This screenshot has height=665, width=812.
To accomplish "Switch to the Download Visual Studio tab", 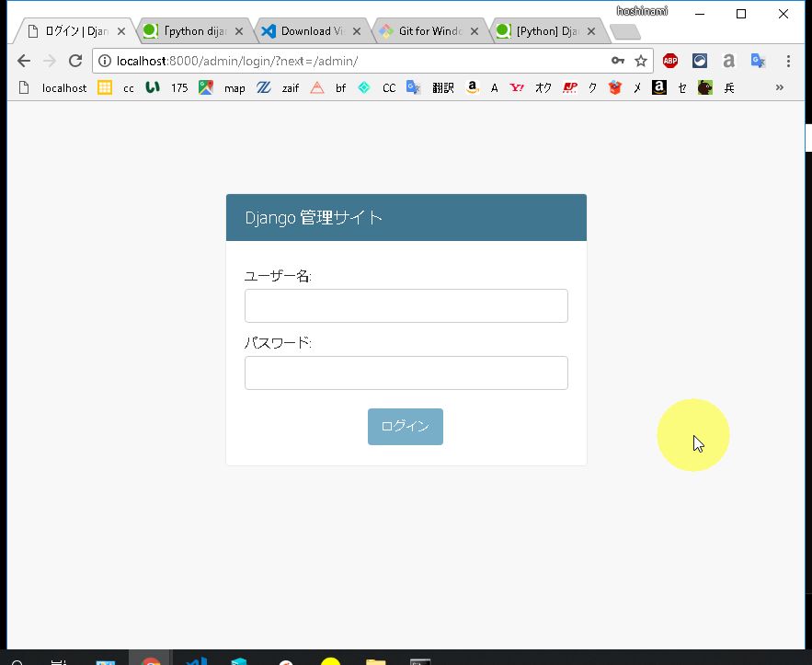I will click(x=312, y=31).
